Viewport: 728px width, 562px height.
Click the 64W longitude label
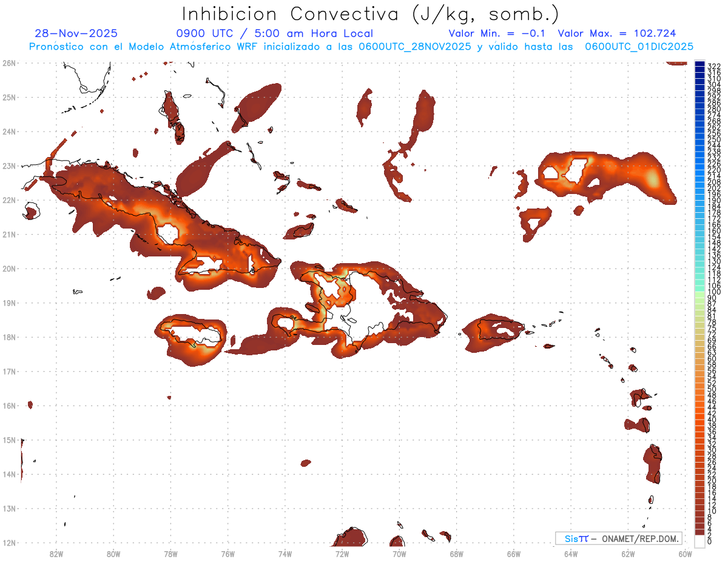[571, 553]
